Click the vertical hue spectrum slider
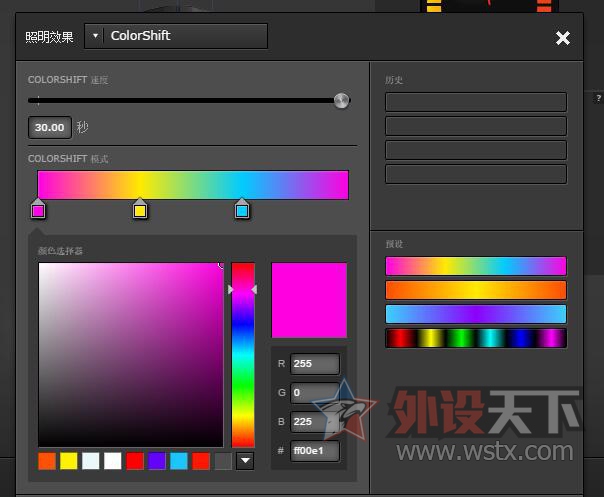This screenshot has height=497, width=604. pyautogui.click(x=243, y=355)
